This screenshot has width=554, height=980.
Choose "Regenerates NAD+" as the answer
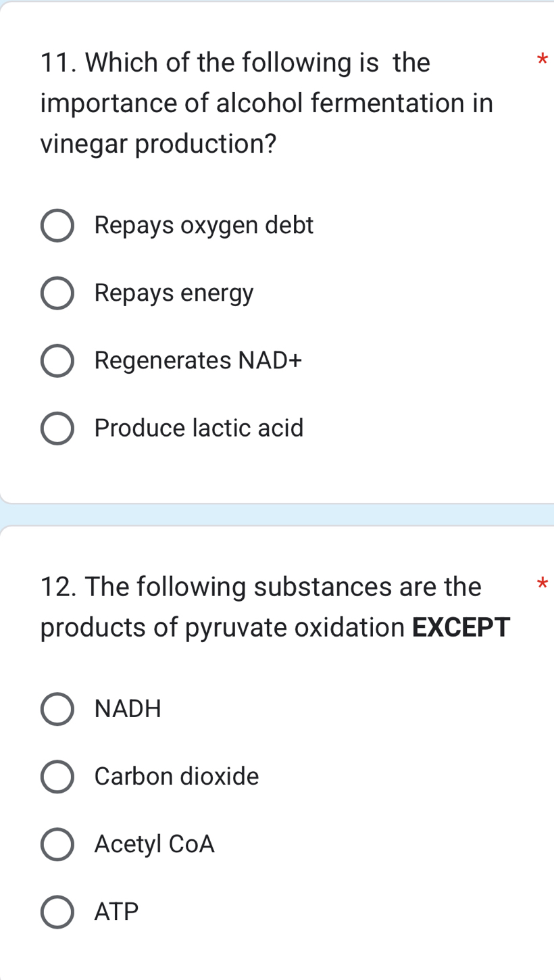(x=57, y=360)
